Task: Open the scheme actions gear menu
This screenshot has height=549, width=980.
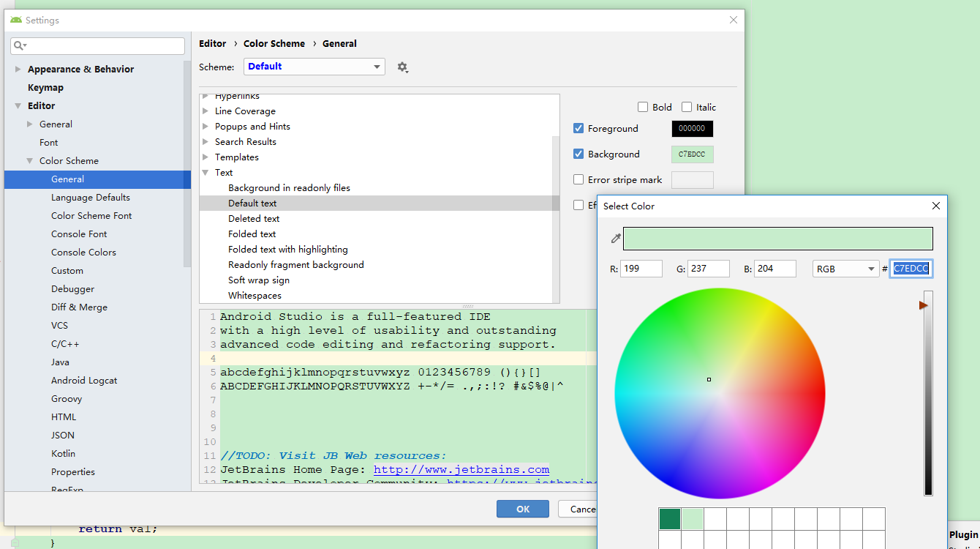Action: point(402,66)
